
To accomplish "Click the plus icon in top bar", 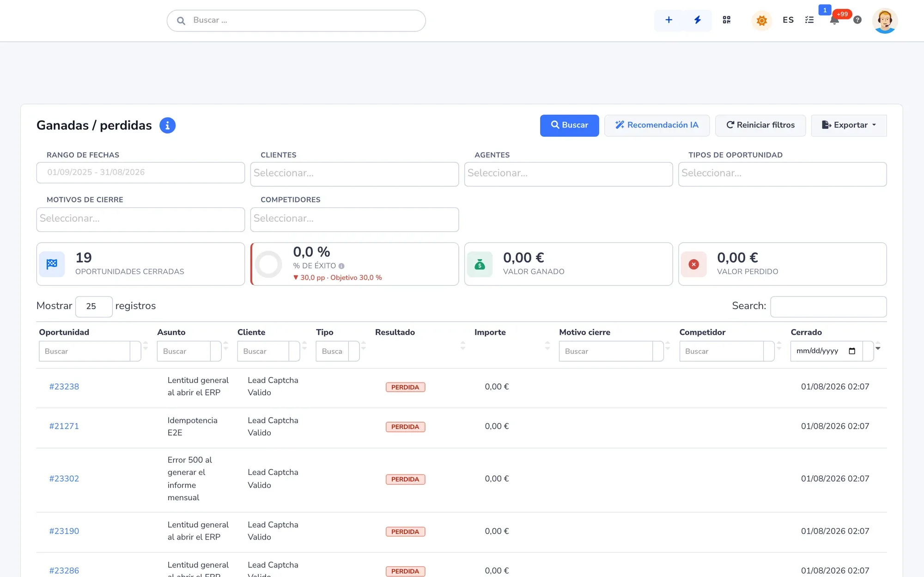I will 669,20.
